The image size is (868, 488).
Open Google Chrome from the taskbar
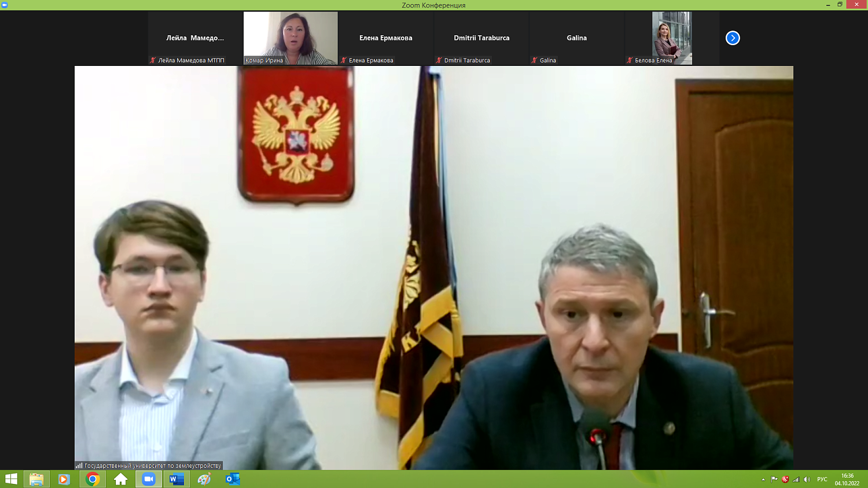click(x=93, y=479)
